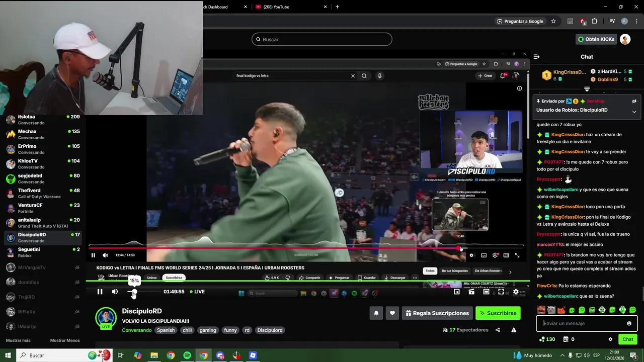Select the chill tag
The width and height of the screenshot is (644, 362).
tap(187, 330)
